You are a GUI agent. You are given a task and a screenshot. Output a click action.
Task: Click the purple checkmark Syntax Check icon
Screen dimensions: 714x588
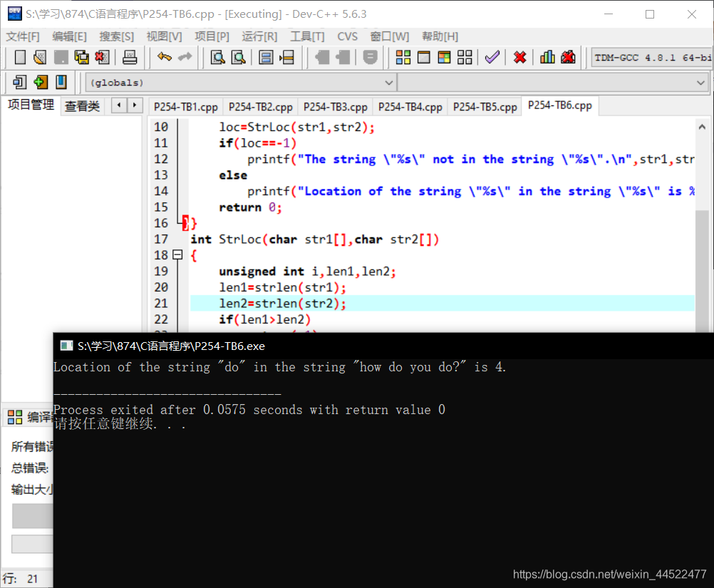492,58
